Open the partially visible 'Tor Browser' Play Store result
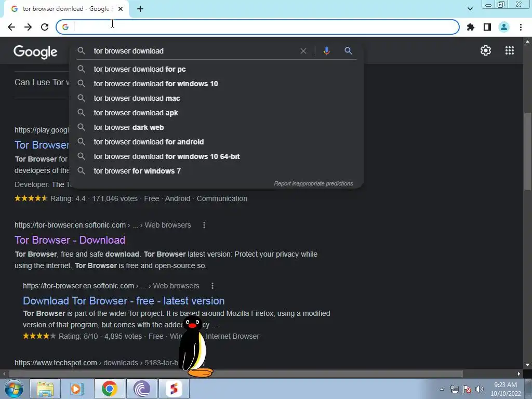532x399 pixels. tap(42, 145)
